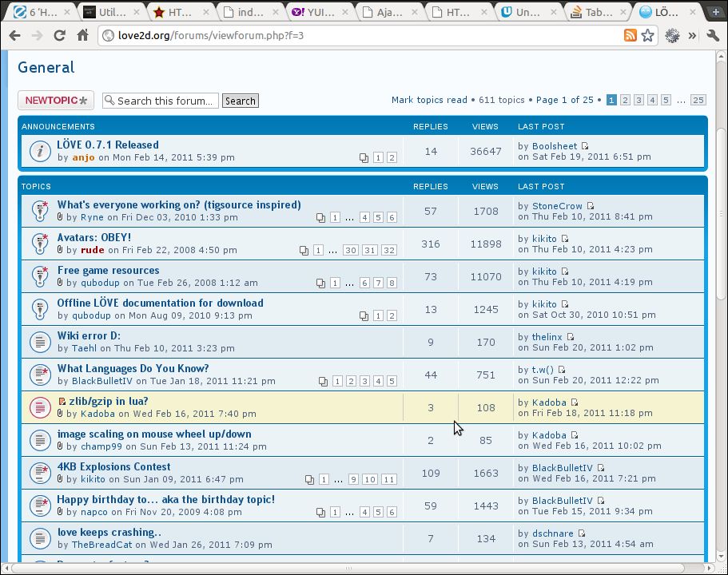Go to forum page 2 in pagination
Screen dimensions: 728x575
pos(626,100)
